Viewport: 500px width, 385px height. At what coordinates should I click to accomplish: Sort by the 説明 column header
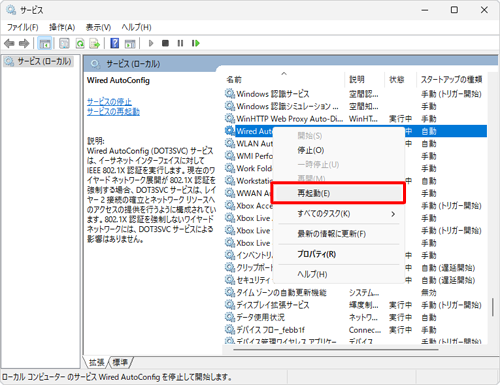click(x=364, y=79)
